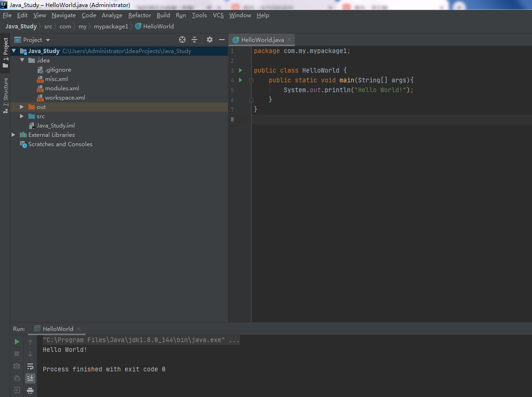Open the Build menu
Screen dimensions: 532x397
pyautogui.click(x=164, y=15)
